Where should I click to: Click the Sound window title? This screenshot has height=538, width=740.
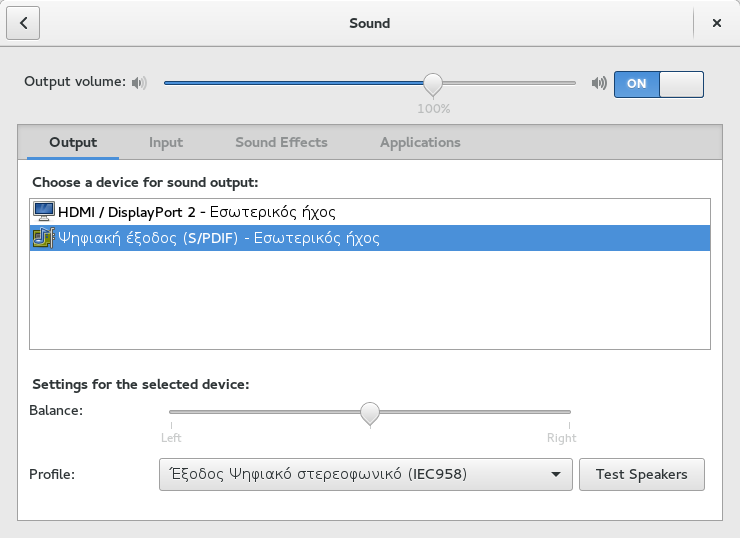pyautogui.click(x=370, y=23)
